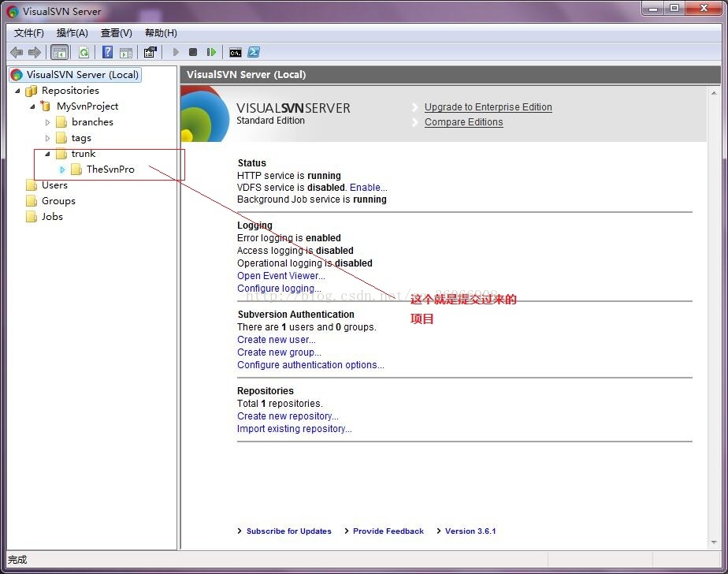Expand the TheSvnPro tree node
The image size is (728, 574).
click(x=62, y=170)
